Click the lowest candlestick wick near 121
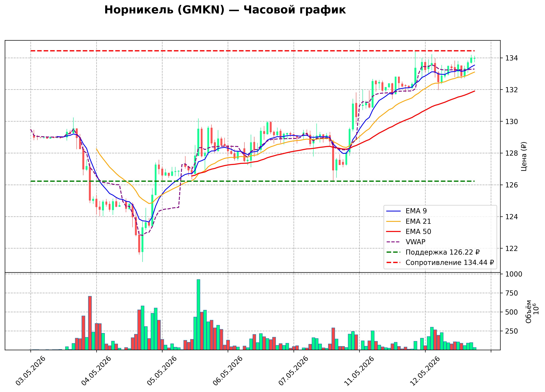The image size is (545, 392). click(x=143, y=257)
